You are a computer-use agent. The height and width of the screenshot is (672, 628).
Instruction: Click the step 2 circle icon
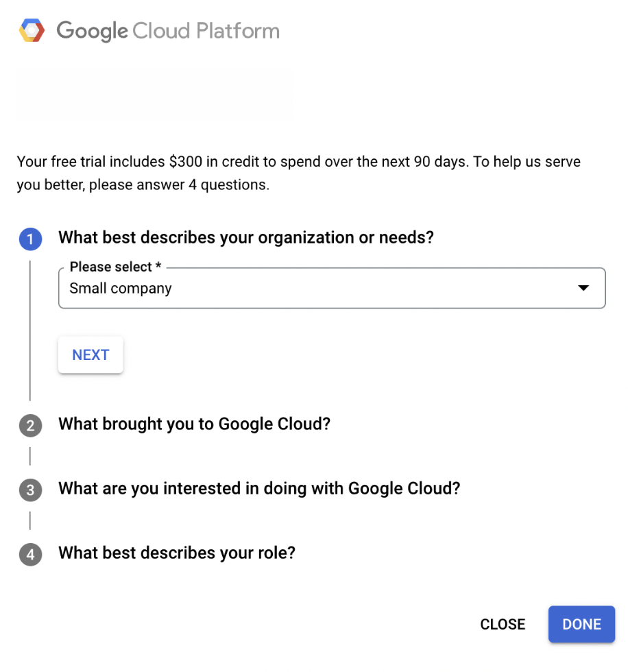[x=30, y=426]
